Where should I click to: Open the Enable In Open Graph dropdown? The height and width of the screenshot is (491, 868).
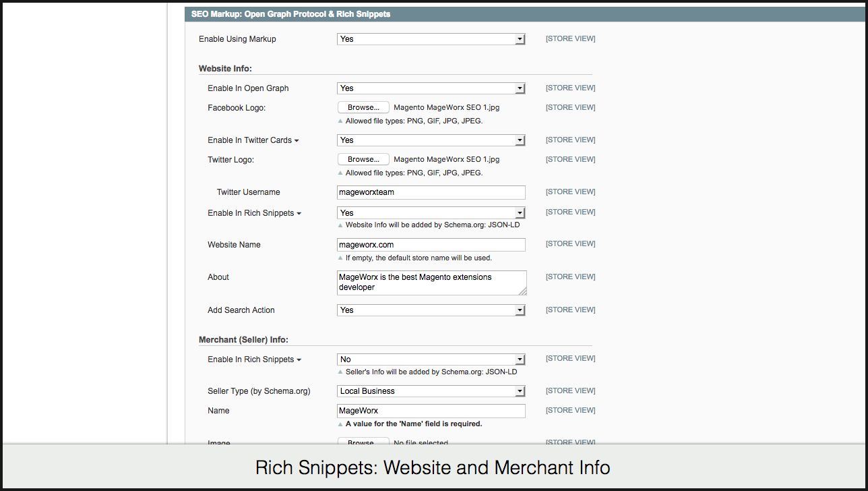pyautogui.click(x=431, y=88)
